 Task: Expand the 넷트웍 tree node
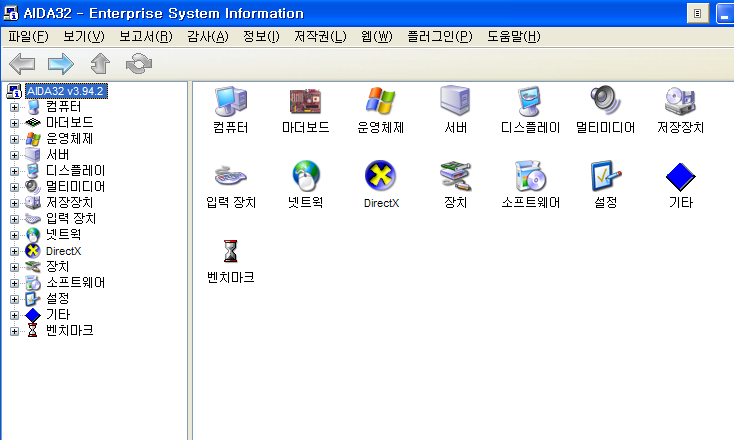14,235
